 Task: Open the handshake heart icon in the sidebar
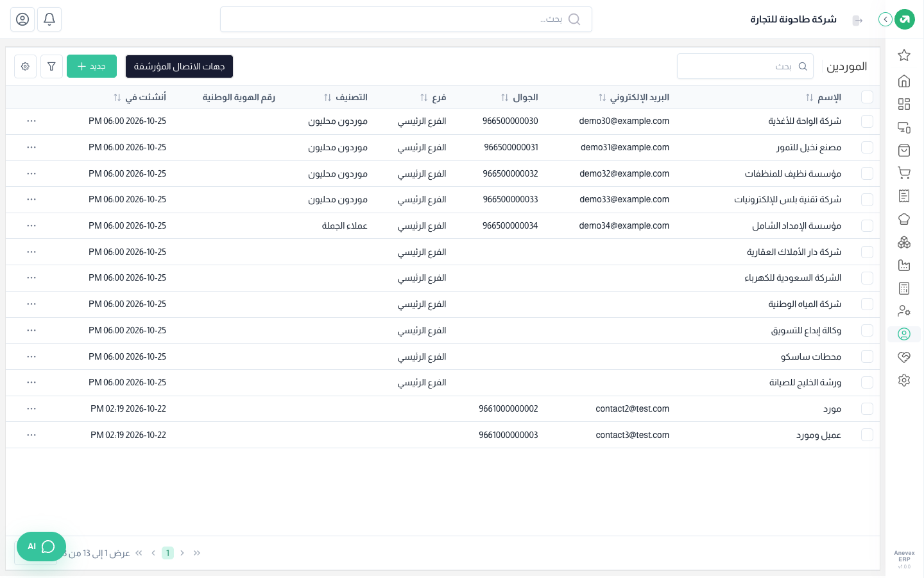pyautogui.click(x=904, y=357)
